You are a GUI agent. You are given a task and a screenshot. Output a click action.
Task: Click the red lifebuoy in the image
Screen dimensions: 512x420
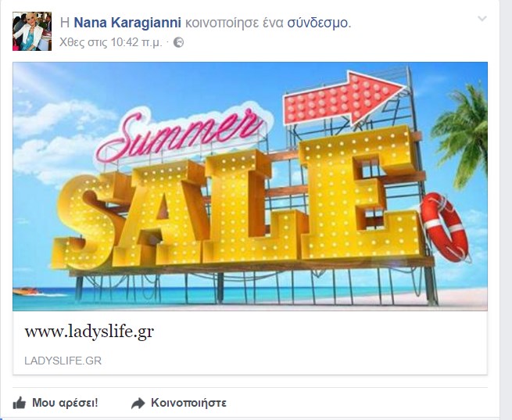(x=445, y=228)
